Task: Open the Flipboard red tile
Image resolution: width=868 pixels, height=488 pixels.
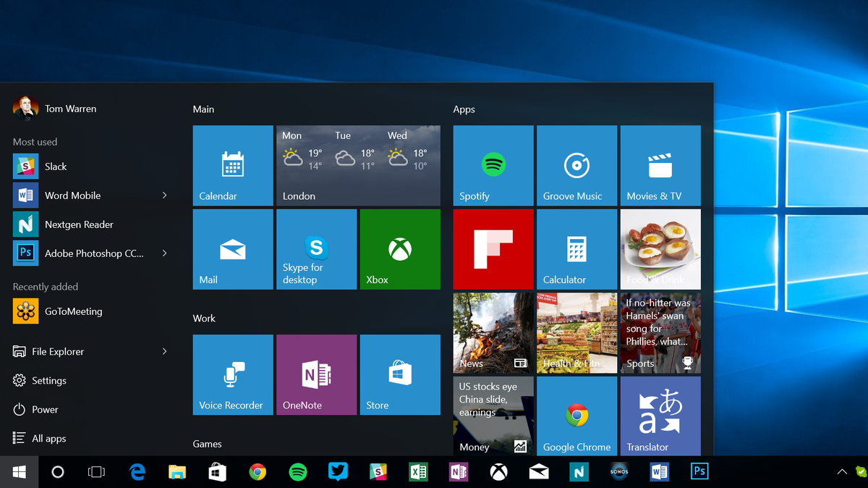Action: tap(493, 249)
